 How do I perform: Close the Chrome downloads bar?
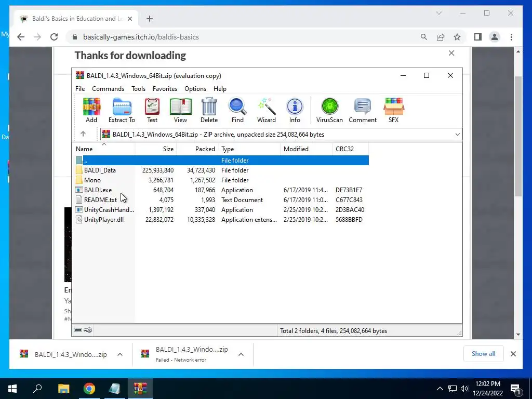pyautogui.click(x=513, y=354)
